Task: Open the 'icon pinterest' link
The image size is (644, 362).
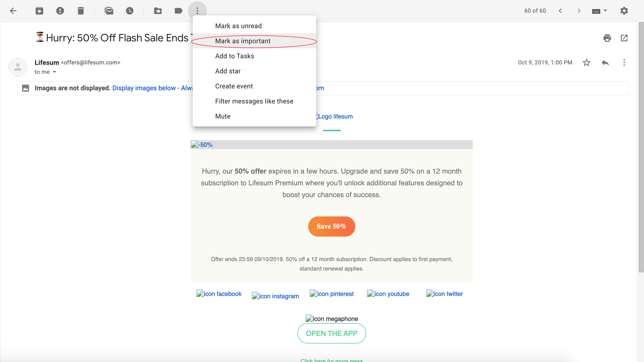Action: [x=332, y=294]
